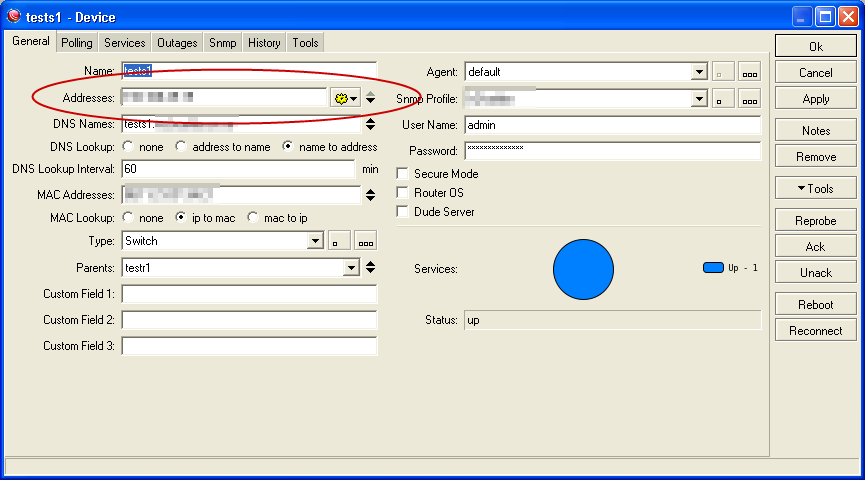Switch to the General tab
This screenshot has height=480, width=865.
point(31,41)
